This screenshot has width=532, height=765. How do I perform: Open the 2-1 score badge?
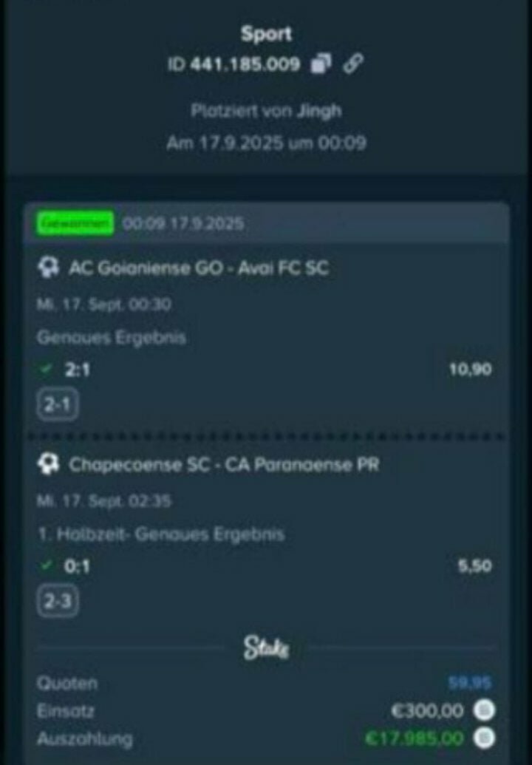[58, 405]
